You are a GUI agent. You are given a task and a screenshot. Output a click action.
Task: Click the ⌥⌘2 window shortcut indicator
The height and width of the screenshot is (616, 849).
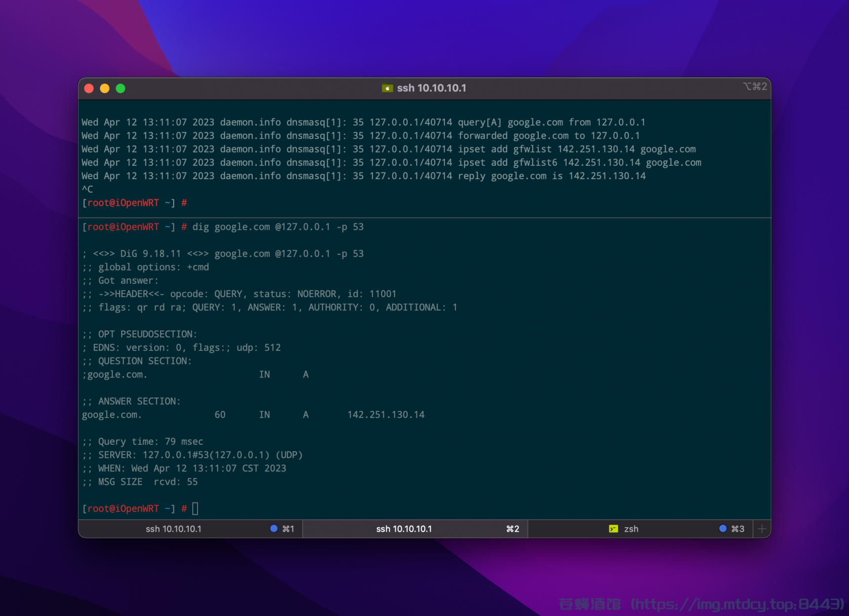[x=755, y=86]
